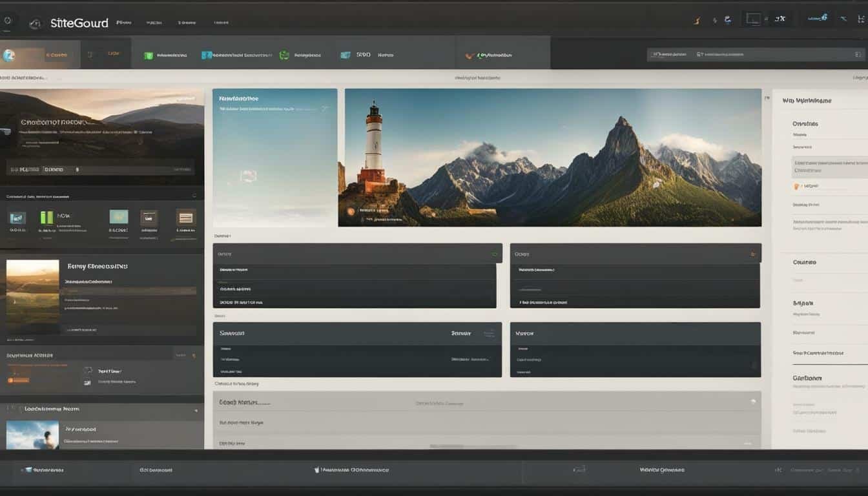
Task: Click the green circular toolbar icon
Action: (284, 56)
